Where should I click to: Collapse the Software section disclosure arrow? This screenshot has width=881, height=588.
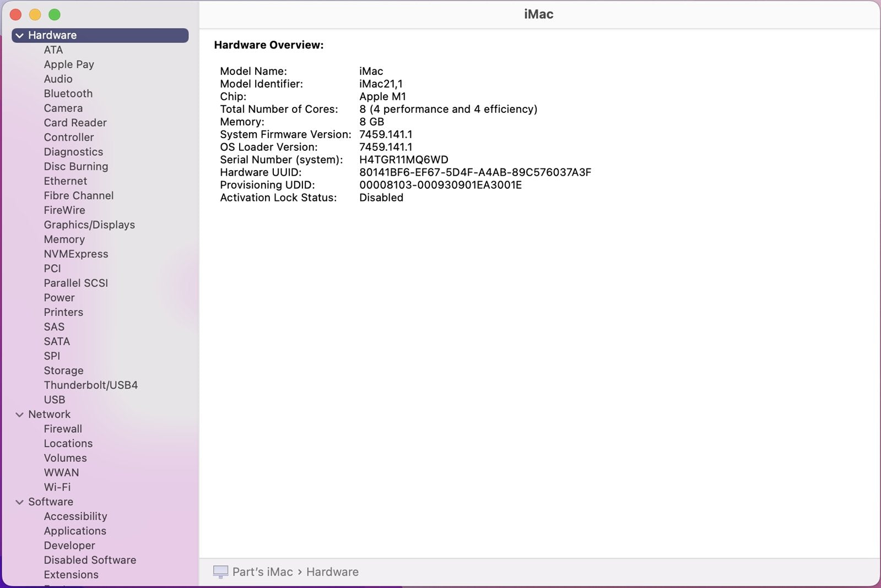pyautogui.click(x=20, y=502)
